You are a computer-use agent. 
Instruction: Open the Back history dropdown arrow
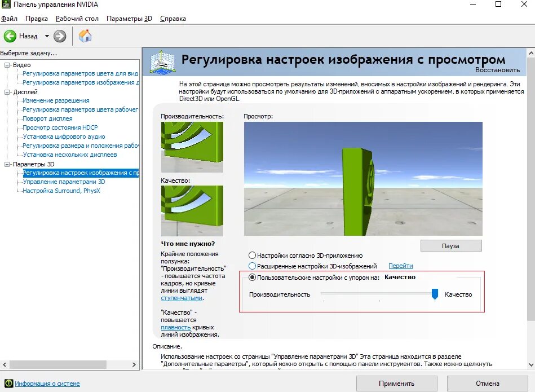coord(47,36)
